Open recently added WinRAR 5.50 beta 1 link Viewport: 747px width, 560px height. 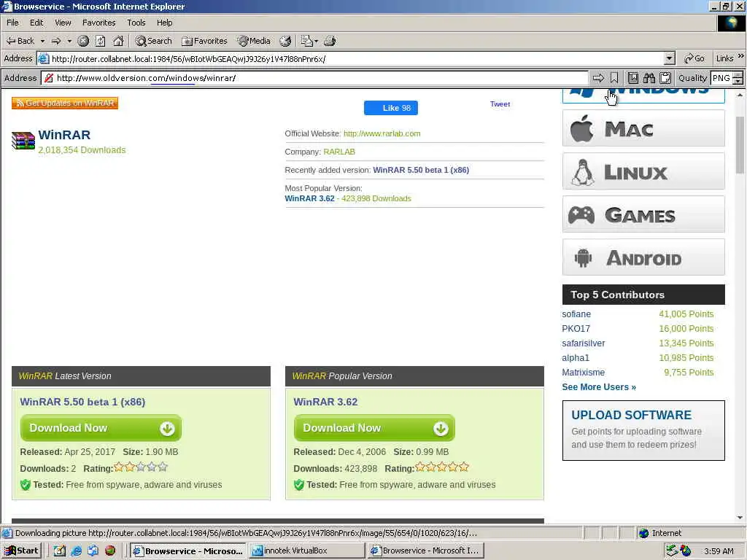pyautogui.click(x=421, y=170)
